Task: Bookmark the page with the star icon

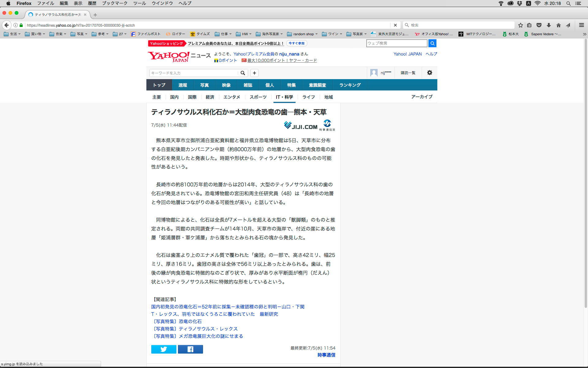Action: tap(520, 25)
